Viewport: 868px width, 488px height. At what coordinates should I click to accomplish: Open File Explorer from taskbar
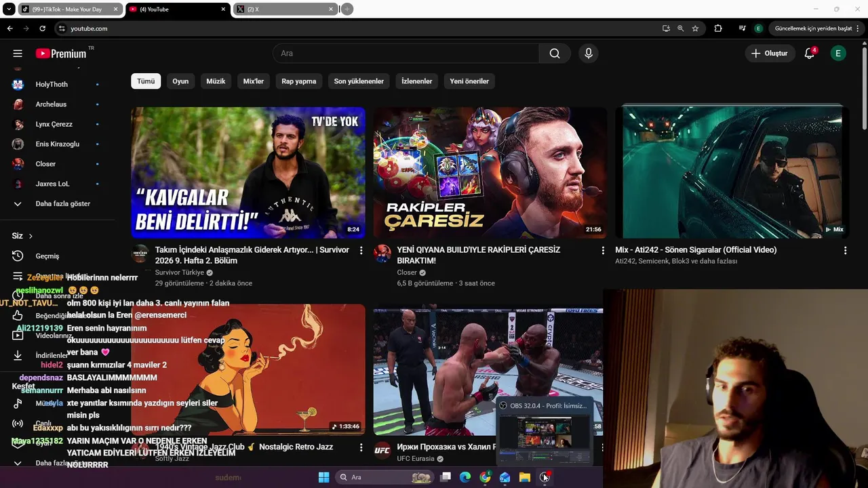[524, 477]
